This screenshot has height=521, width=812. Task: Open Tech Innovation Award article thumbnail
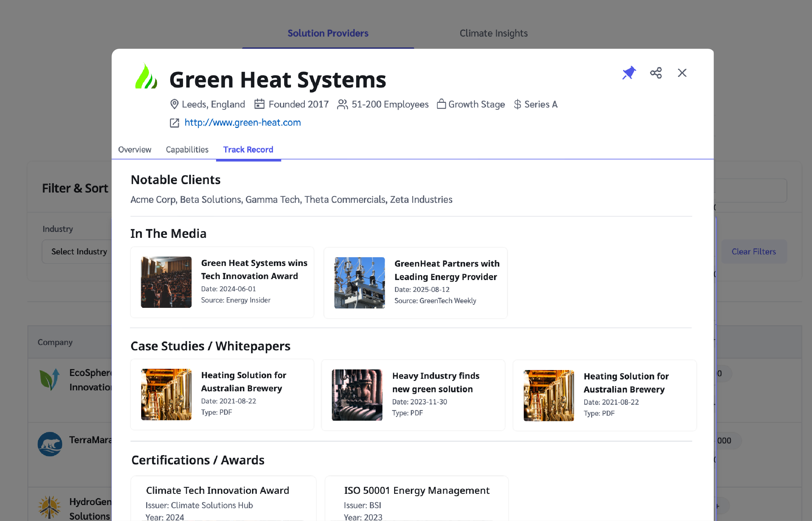click(x=166, y=282)
